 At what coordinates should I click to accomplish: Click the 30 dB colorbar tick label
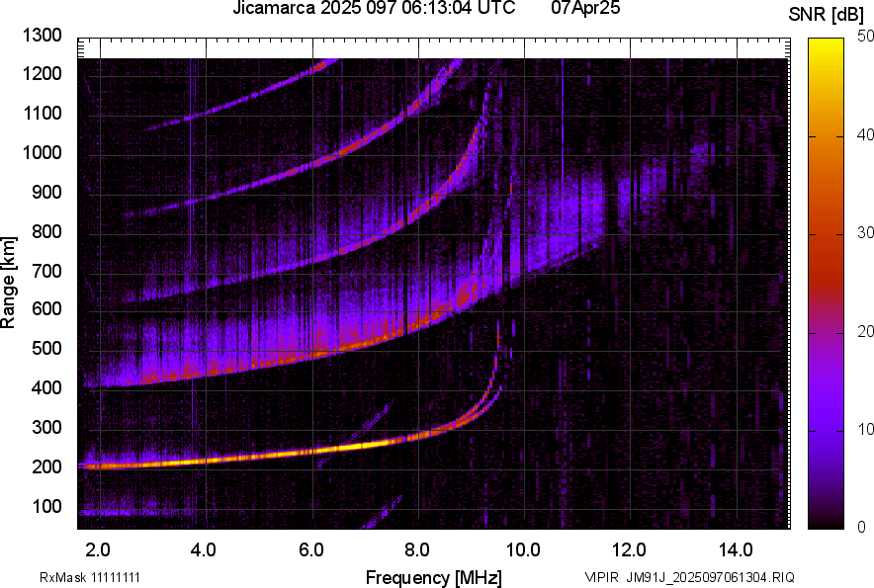[x=866, y=232]
